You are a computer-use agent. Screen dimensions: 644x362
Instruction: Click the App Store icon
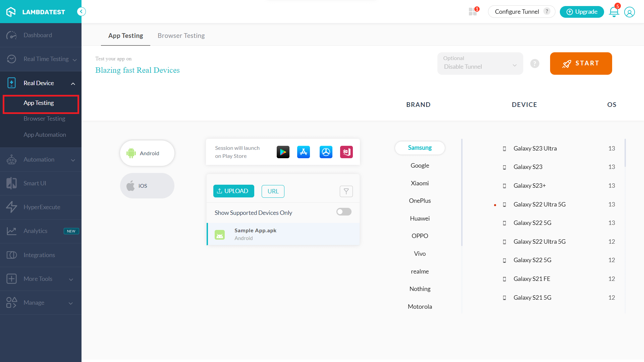(304, 152)
